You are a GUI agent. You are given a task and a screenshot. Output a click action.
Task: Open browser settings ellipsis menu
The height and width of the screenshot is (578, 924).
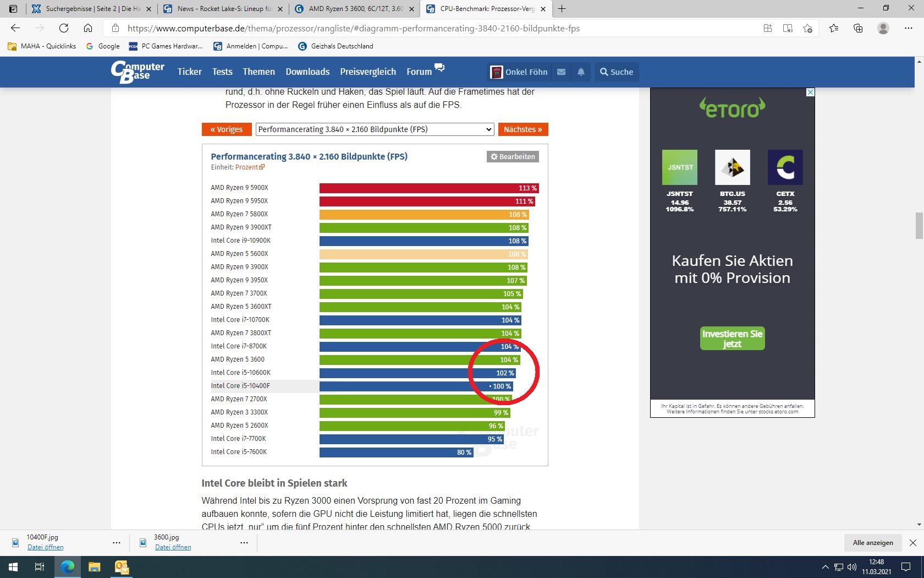pyautogui.click(x=909, y=28)
